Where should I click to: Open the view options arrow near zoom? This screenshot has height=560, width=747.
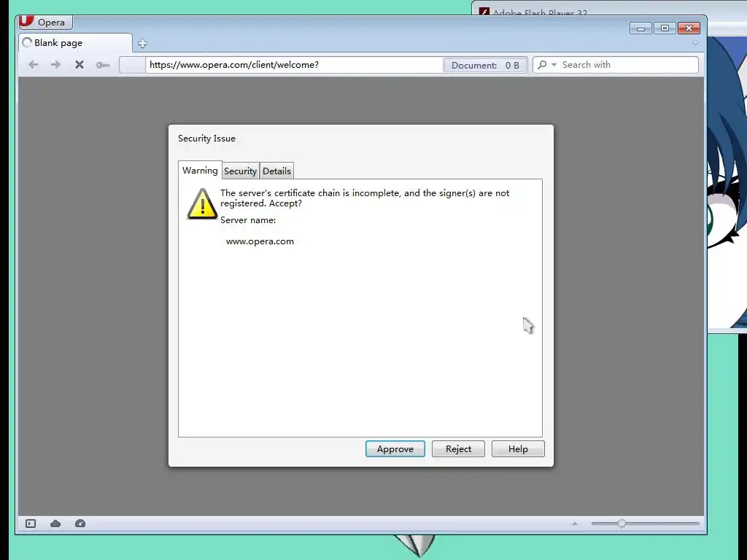pyautogui.click(x=575, y=524)
